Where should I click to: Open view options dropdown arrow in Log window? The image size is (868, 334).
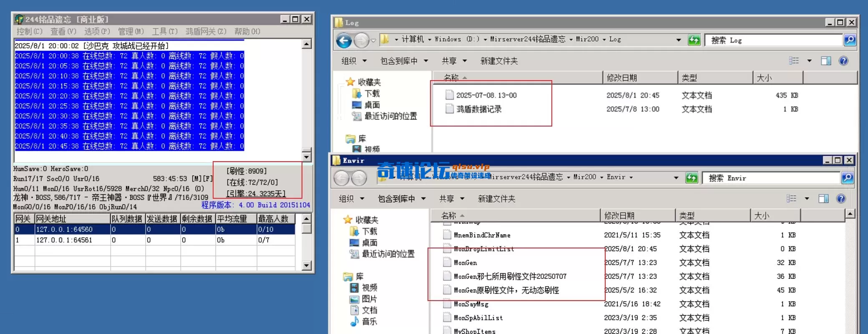click(x=809, y=61)
